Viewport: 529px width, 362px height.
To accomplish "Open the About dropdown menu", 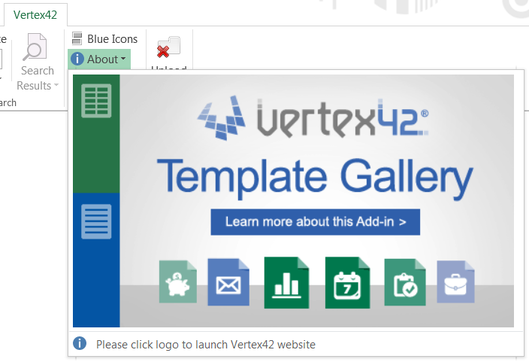I will point(99,59).
